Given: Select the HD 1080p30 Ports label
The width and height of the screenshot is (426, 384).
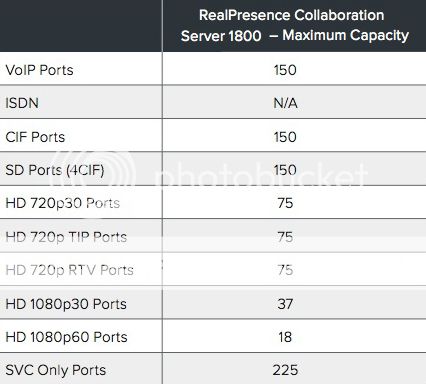Looking at the screenshot, I should coord(66,304).
